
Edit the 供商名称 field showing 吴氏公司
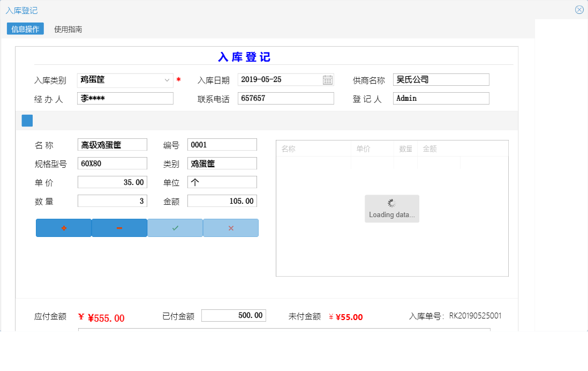point(441,79)
